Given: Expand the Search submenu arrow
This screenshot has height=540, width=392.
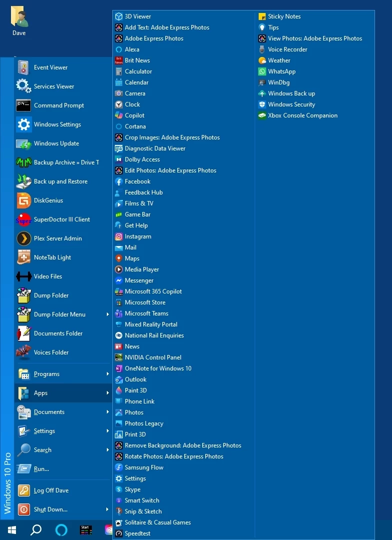Looking at the screenshot, I should [x=108, y=450].
